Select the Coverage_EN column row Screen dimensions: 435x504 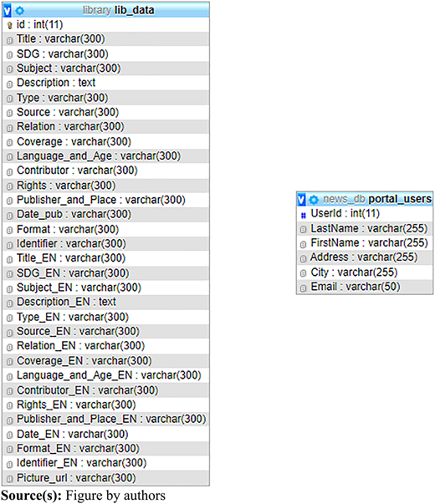[x=106, y=360]
